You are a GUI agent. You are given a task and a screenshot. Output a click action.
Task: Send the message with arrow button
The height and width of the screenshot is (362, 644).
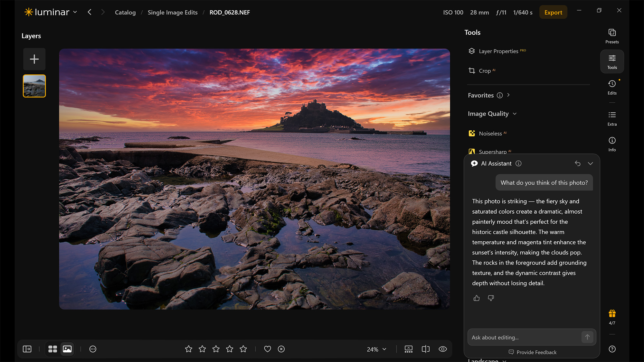[x=587, y=337]
